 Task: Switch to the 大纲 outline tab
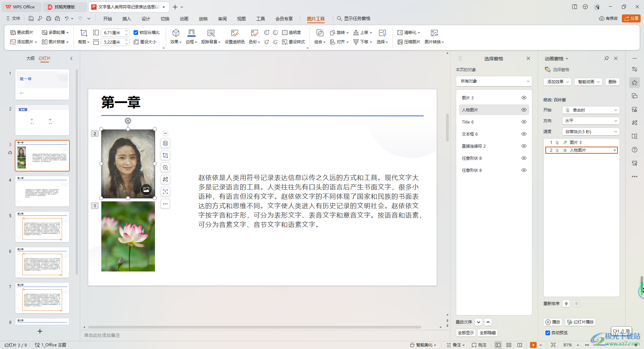pyautogui.click(x=31, y=58)
